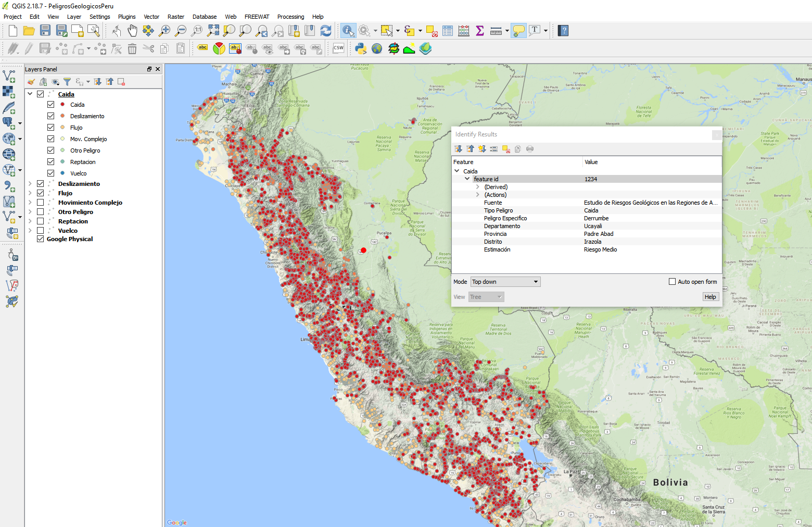This screenshot has height=527, width=812.
Task: Open the Help contents book icon
Action: [x=563, y=31]
